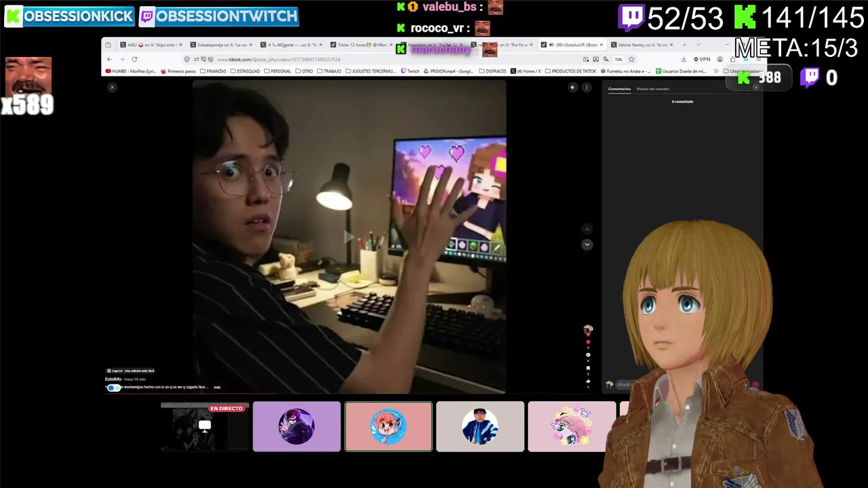
Task: Go to the previous TikTok video
Action: click(x=587, y=230)
